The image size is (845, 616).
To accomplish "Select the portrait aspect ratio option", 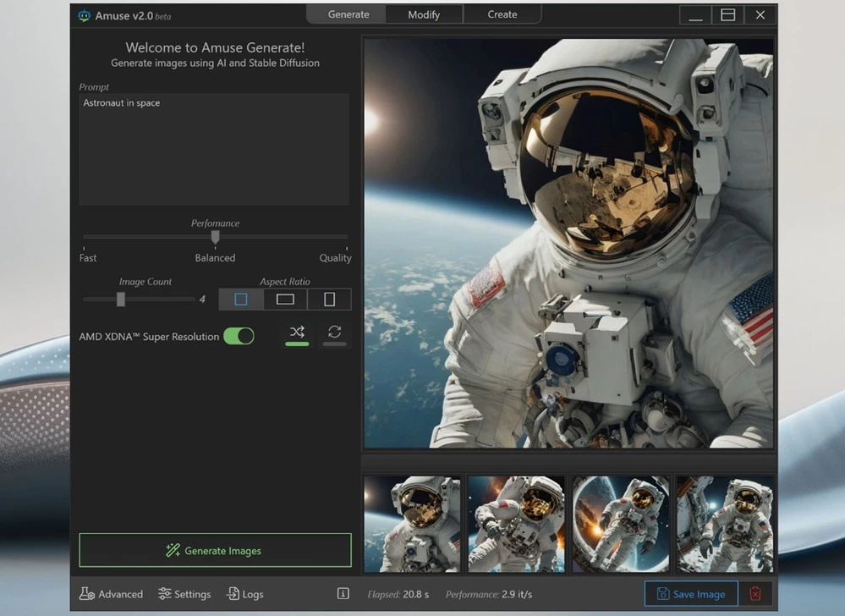I will point(329,299).
